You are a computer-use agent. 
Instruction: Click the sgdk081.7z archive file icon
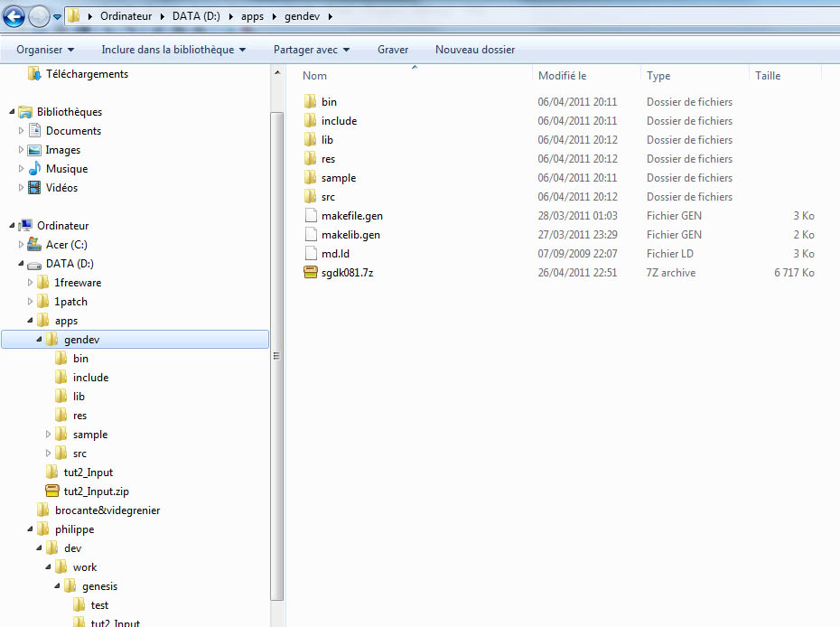point(310,273)
